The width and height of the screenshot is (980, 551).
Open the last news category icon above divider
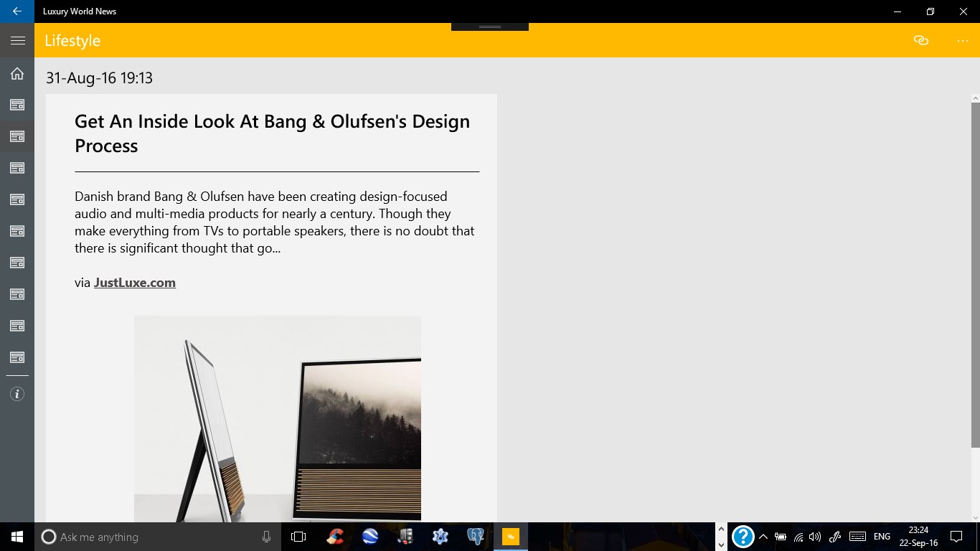(17, 357)
